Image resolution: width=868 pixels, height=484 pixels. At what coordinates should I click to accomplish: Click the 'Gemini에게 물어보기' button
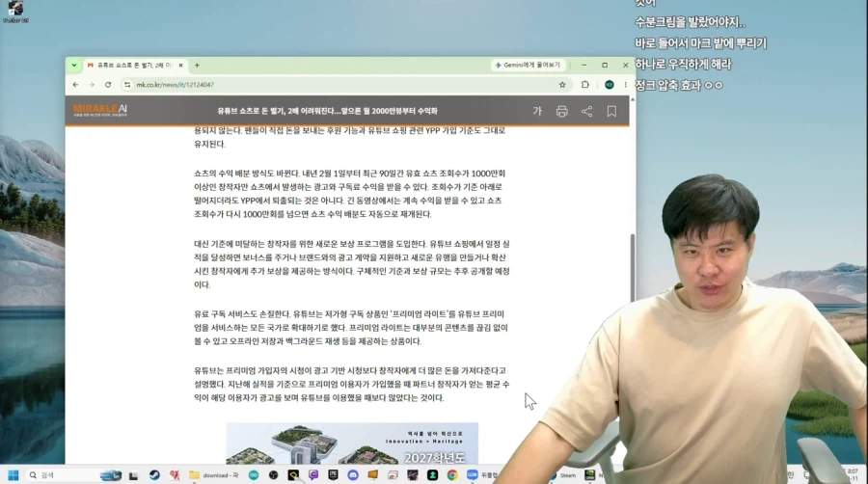tap(529, 66)
